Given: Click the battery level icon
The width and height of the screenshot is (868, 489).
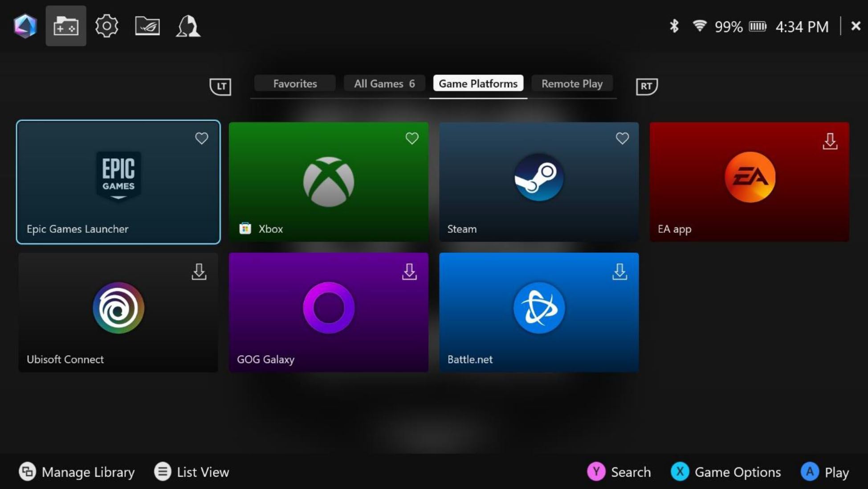Looking at the screenshot, I should (x=757, y=27).
